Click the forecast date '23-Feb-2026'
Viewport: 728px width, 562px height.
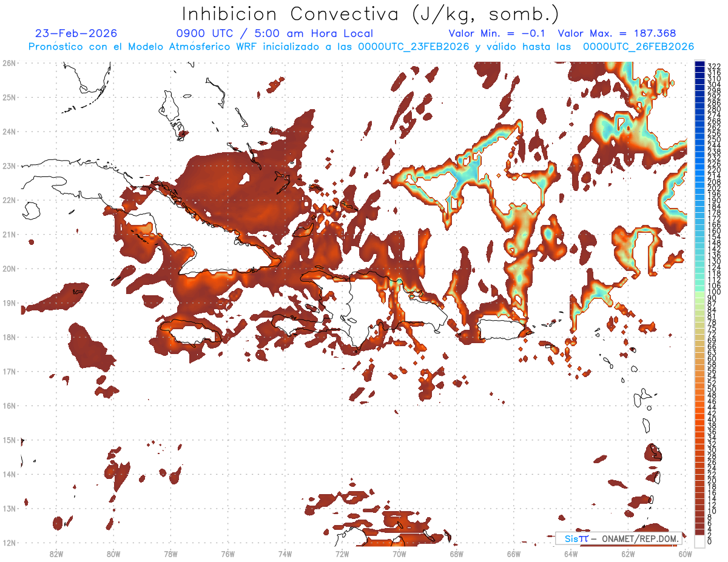[76, 34]
